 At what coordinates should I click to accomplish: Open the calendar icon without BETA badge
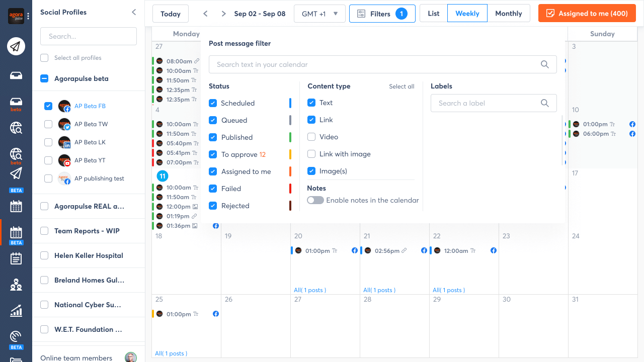16,206
